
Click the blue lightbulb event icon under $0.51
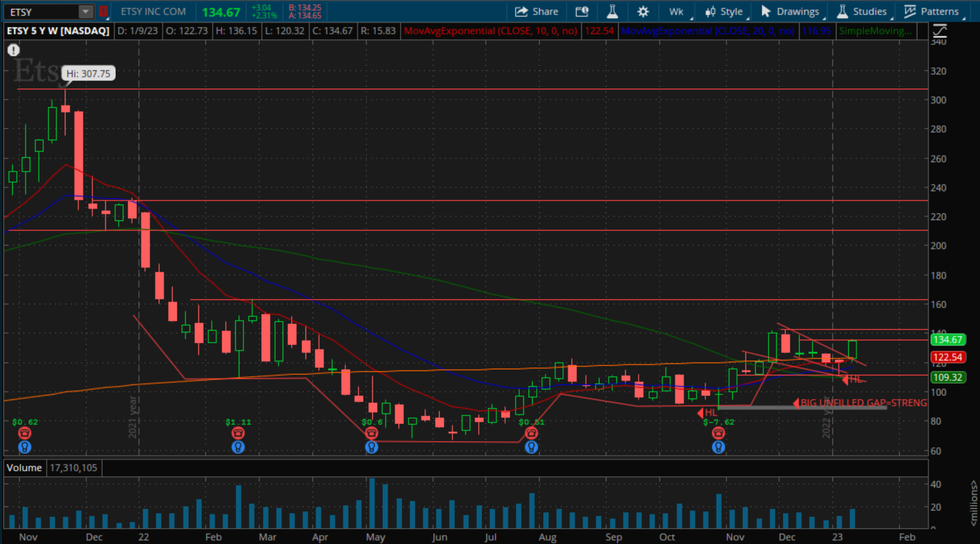pyautogui.click(x=531, y=447)
